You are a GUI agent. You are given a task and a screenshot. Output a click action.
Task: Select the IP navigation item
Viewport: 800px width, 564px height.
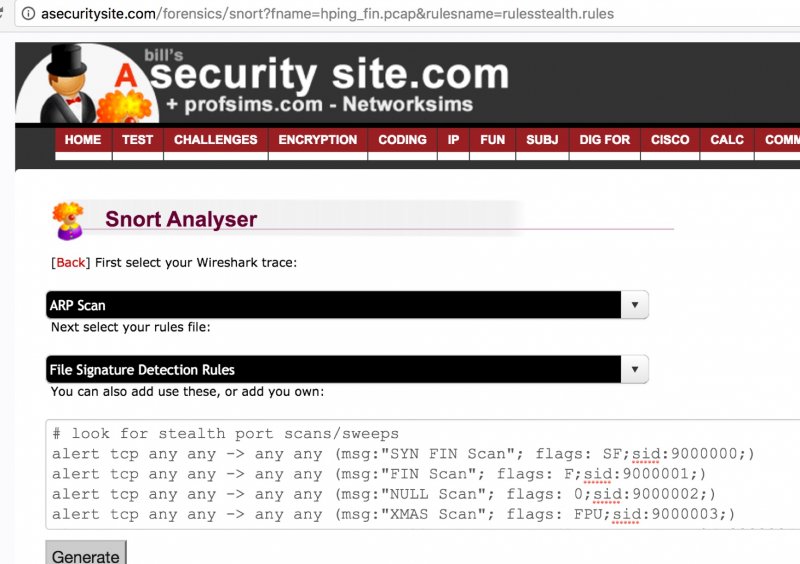(x=453, y=140)
